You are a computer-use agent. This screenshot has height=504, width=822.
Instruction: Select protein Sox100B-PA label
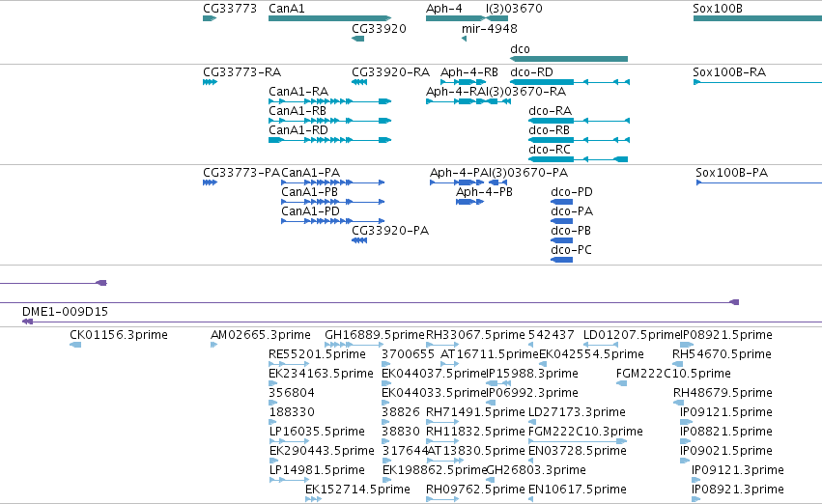[731, 173]
